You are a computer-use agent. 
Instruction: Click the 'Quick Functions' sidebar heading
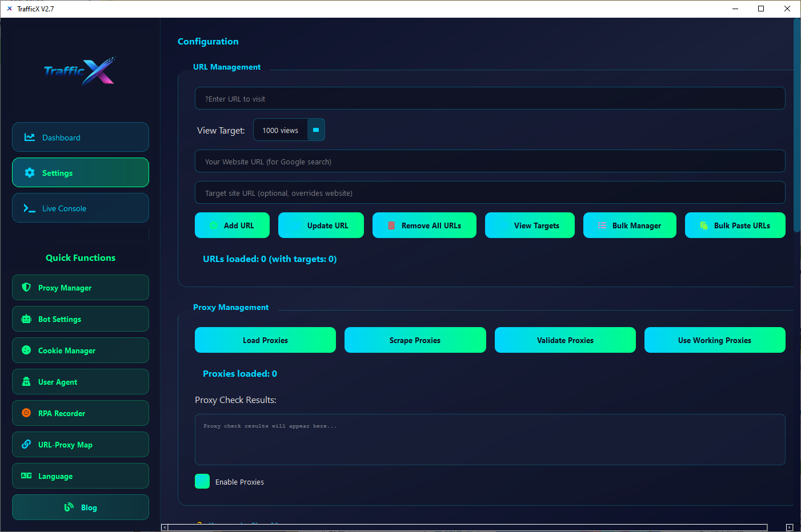[x=81, y=257]
